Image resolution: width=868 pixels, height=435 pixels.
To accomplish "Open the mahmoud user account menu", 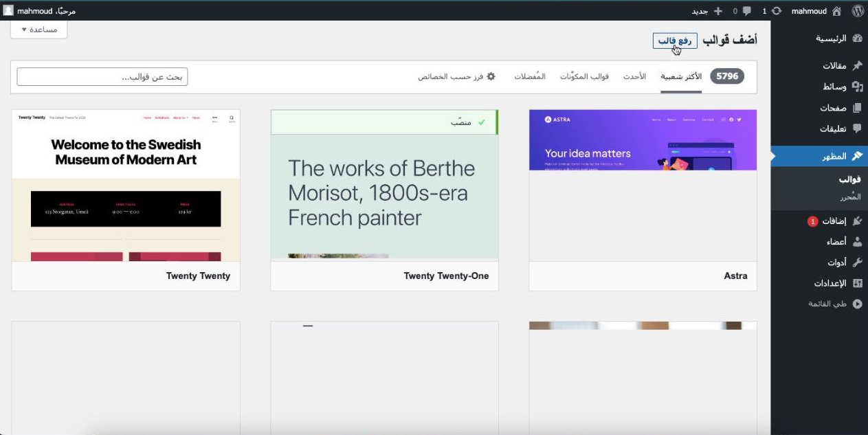I will (40, 11).
